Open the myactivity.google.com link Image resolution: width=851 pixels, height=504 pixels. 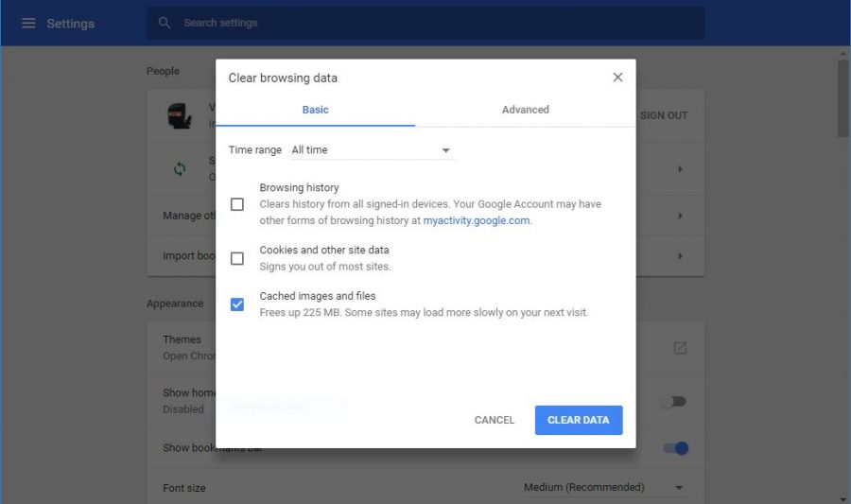pyautogui.click(x=476, y=220)
